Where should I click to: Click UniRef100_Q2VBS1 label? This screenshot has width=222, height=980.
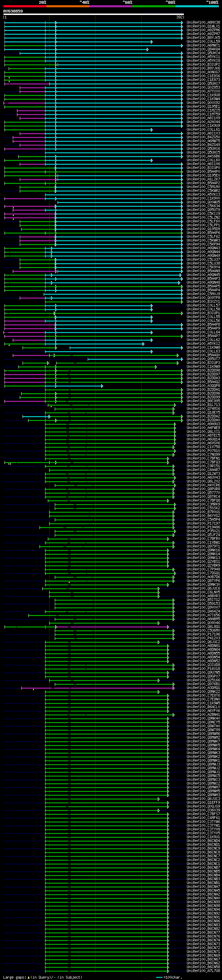click(203, 562)
